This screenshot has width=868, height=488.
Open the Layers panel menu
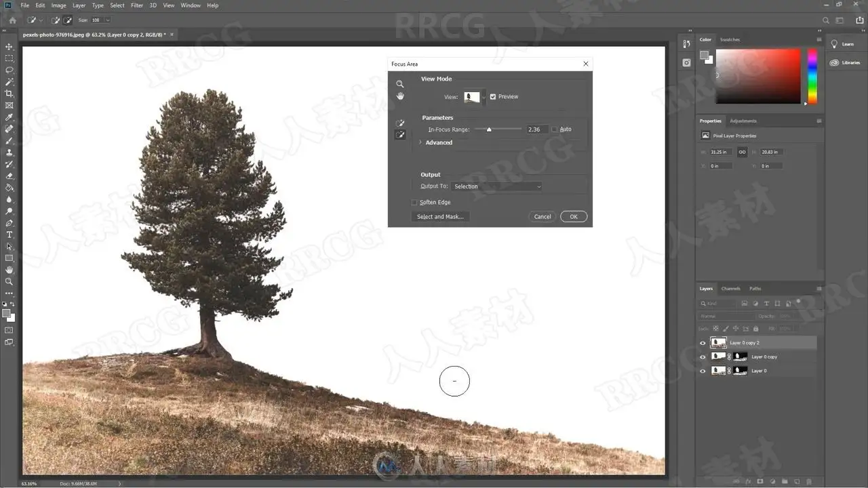[819, 289]
